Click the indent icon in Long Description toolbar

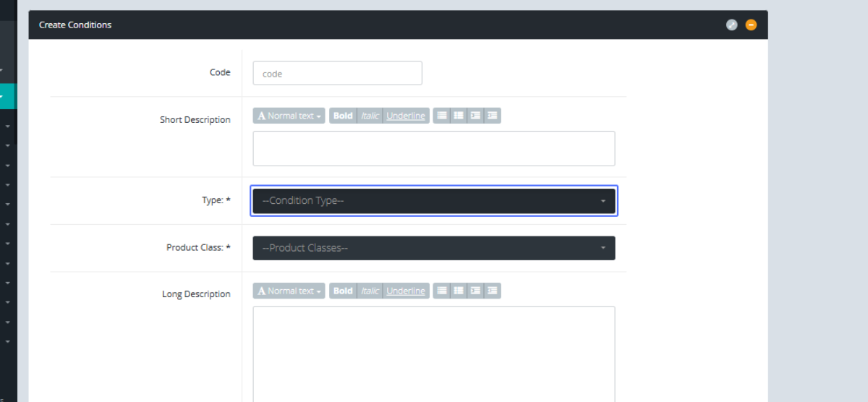click(x=493, y=291)
